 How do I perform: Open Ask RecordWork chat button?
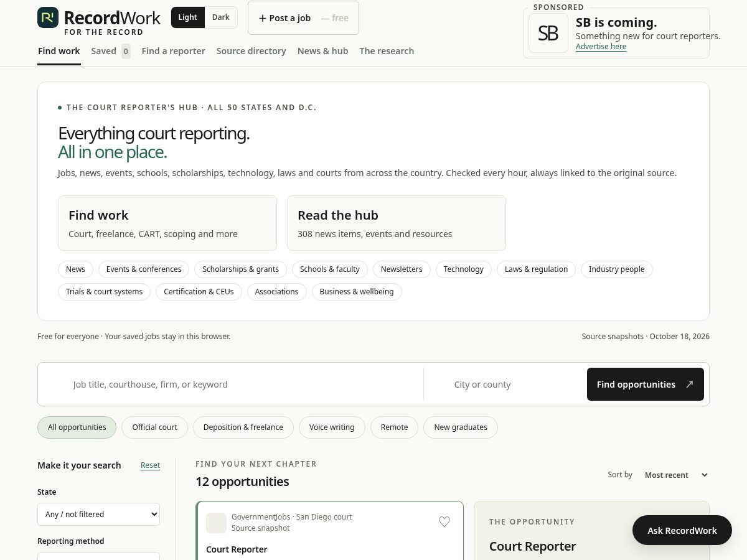[x=682, y=530]
